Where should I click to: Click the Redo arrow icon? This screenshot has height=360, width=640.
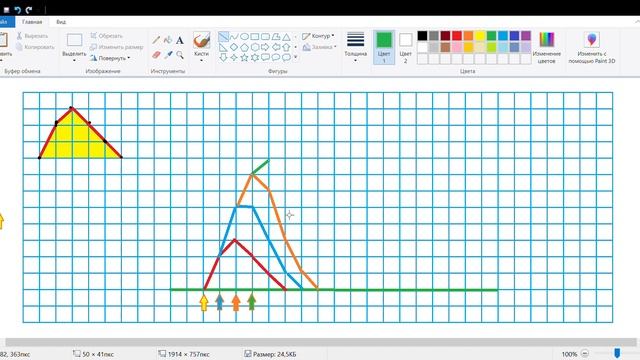click(x=29, y=9)
